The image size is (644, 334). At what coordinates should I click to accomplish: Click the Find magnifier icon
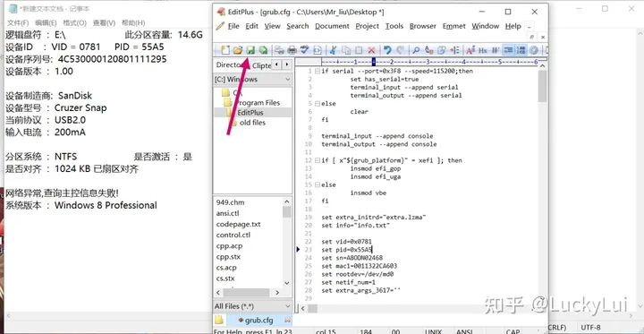(416, 50)
